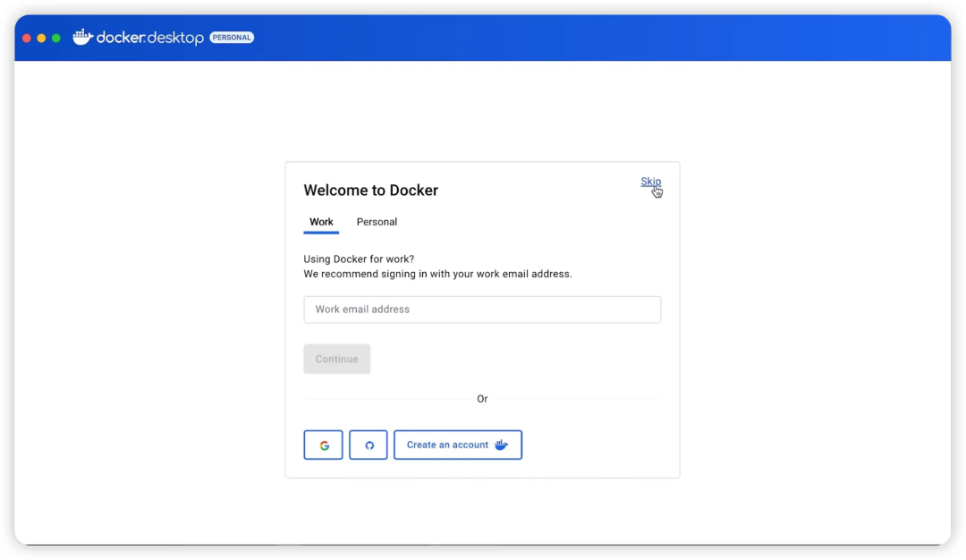The height and width of the screenshot is (560, 966).
Task: Click empty area of blue title bar
Action: tap(585, 38)
